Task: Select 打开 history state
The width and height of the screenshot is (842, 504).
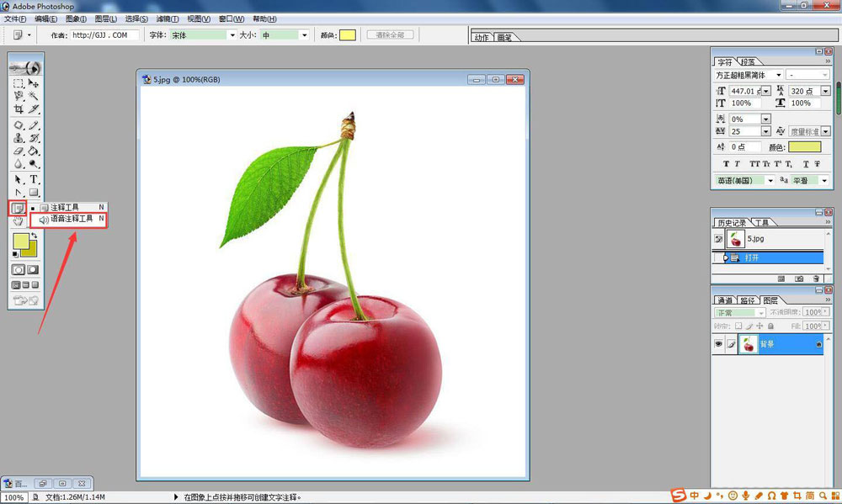Action: point(768,257)
